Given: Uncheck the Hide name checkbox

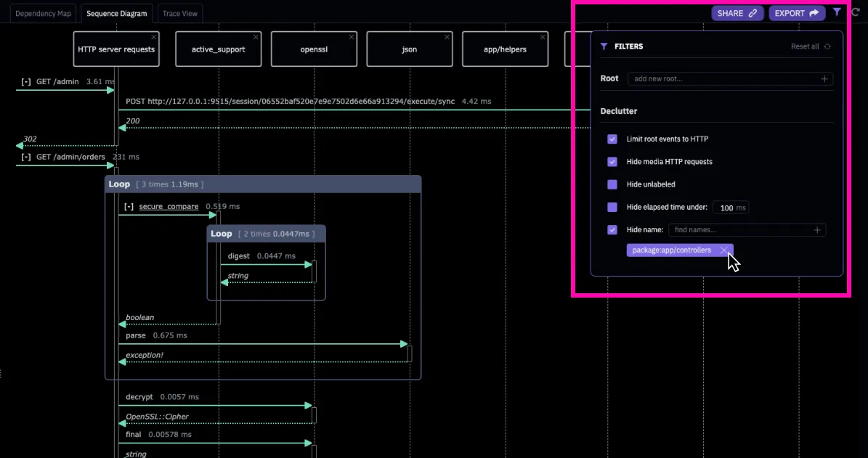Looking at the screenshot, I should [612, 229].
